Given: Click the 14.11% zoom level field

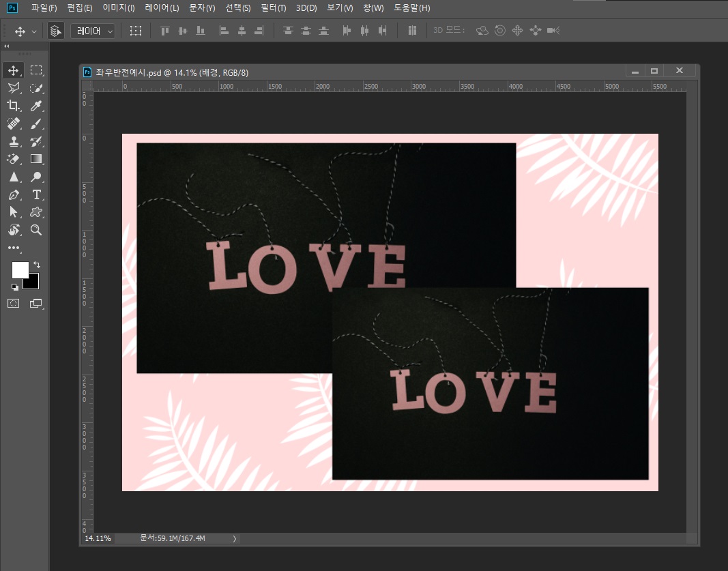Looking at the screenshot, I should (x=98, y=538).
